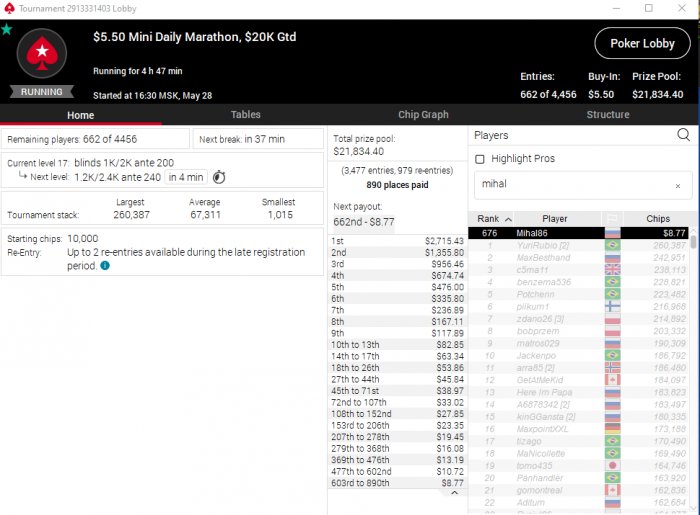Click the RUNNING status badge

[x=42, y=91]
